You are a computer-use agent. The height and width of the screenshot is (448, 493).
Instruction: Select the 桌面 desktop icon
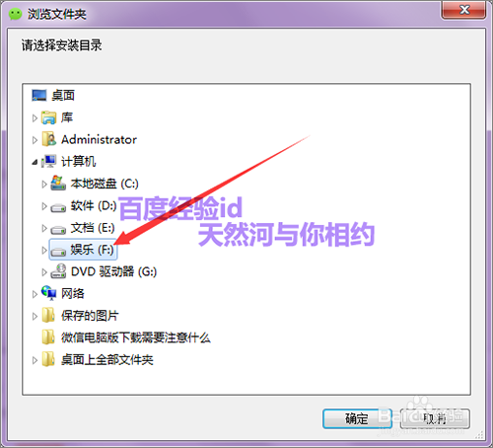pos(38,96)
